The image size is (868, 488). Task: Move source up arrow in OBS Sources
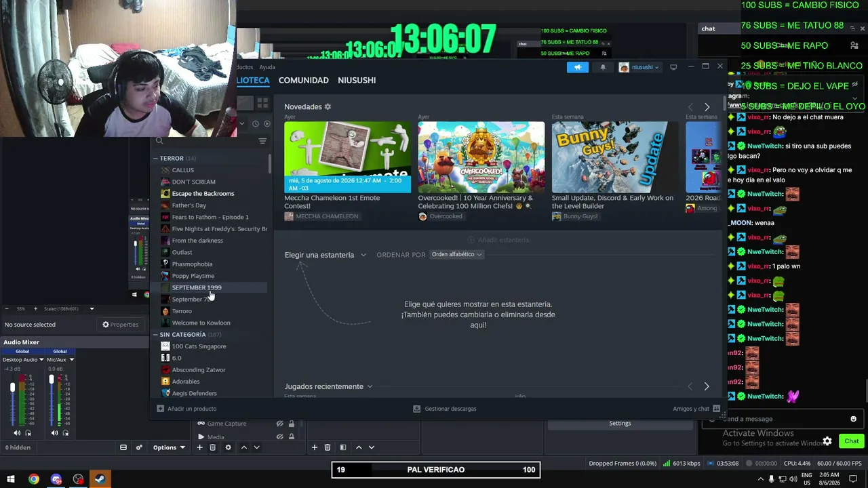[244, 447]
